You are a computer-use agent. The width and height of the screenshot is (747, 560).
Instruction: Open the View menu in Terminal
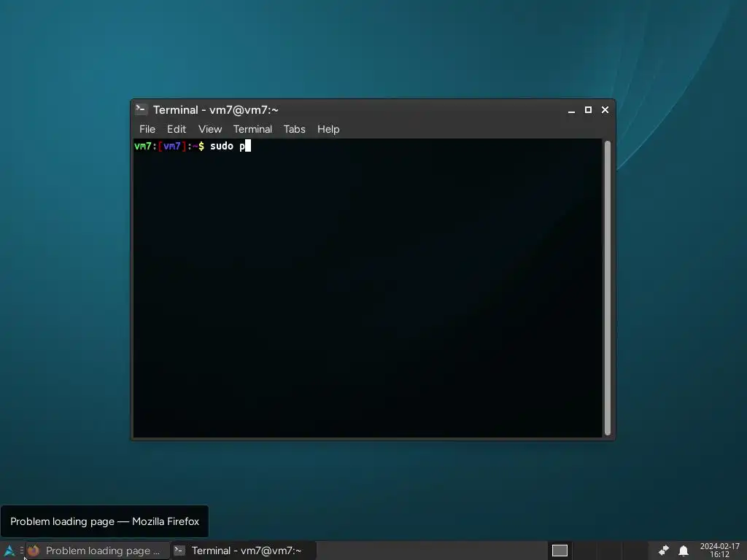[210, 129]
